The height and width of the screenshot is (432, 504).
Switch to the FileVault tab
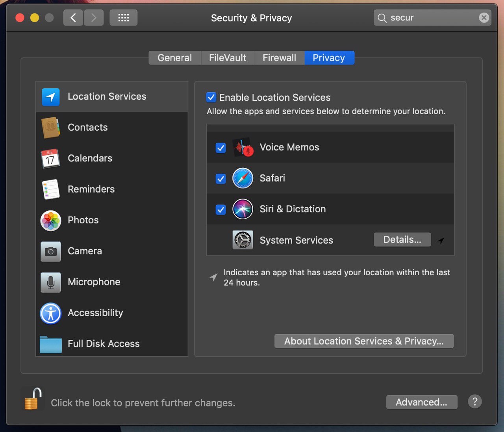point(228,58)
